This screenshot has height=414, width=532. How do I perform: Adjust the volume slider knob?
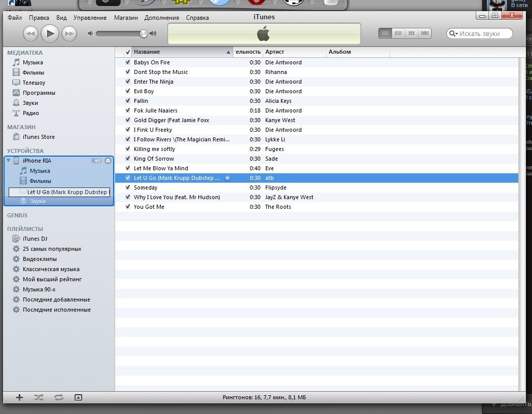coord(144,33)
